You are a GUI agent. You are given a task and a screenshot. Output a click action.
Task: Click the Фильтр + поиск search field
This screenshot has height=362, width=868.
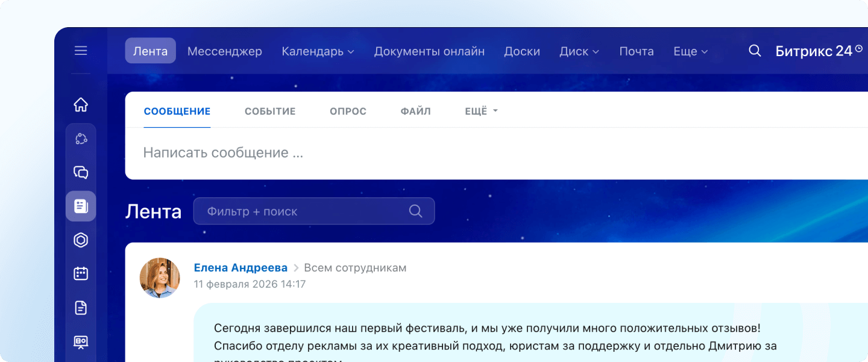coord(304,211)
